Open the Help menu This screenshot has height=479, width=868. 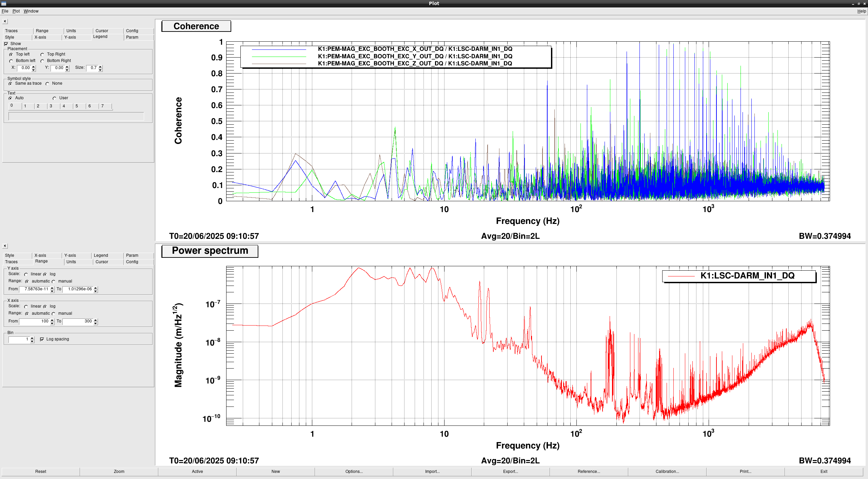tap(862, 11)
